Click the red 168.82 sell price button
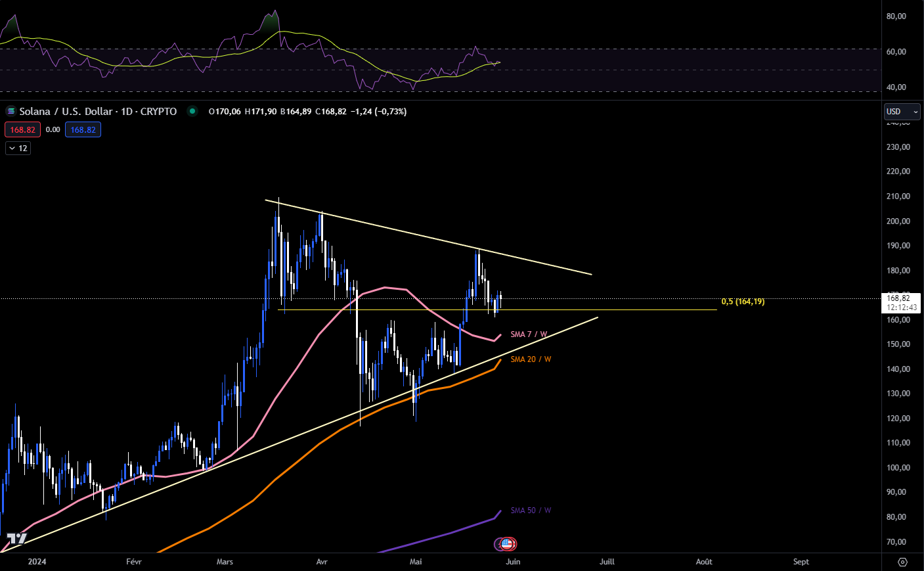Viewport: 924px width, 571px height. (22, 130)
